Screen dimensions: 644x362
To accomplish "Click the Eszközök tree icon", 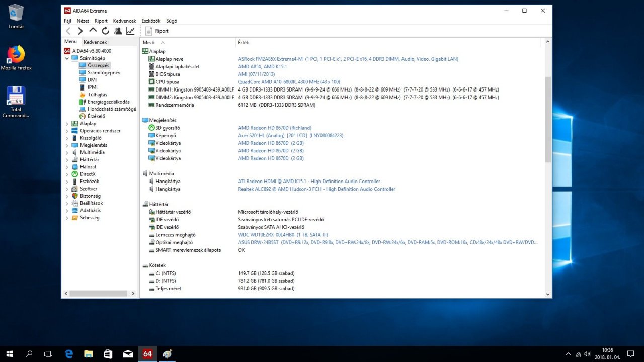I will [x=75, y=181].
